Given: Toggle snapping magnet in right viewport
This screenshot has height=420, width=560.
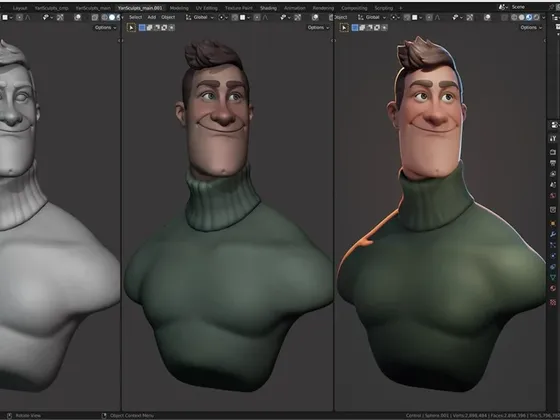Looking at the screenshot, I should [x=407, y=17].
